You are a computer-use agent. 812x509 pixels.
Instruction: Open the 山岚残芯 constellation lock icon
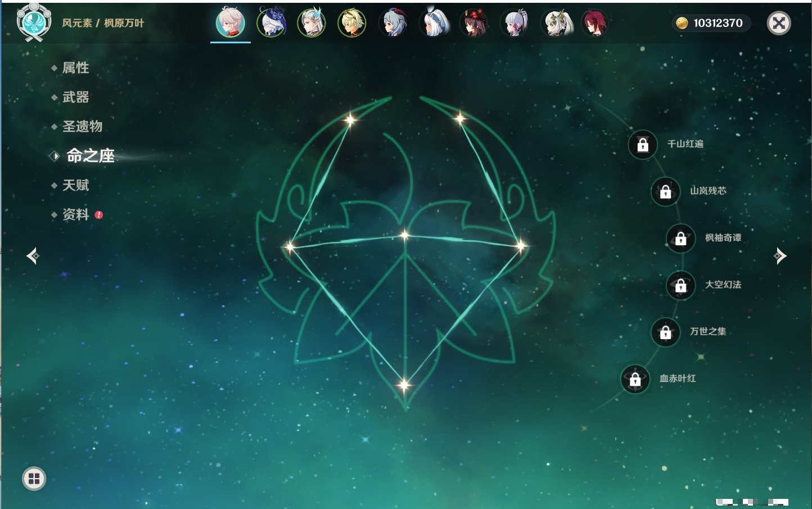point(666,191)
